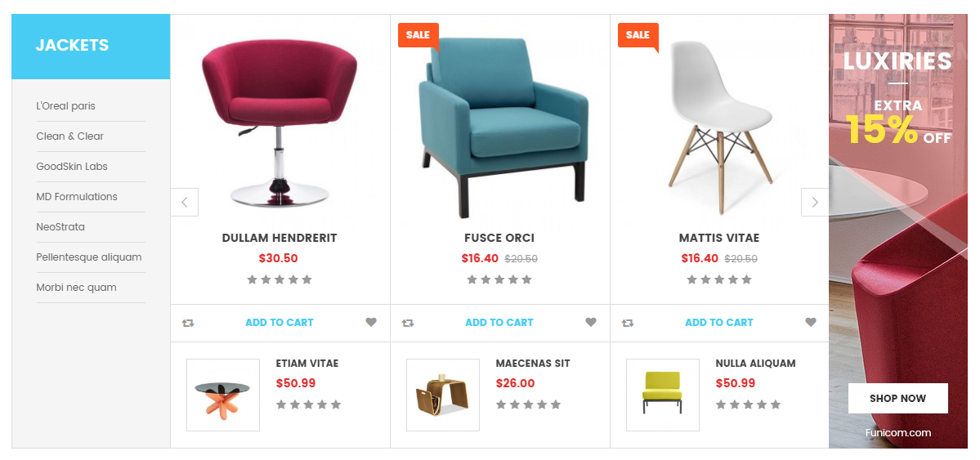980x460 pixels.
Task: Click Shop Now on Luxiries banner
Action: 898,398
